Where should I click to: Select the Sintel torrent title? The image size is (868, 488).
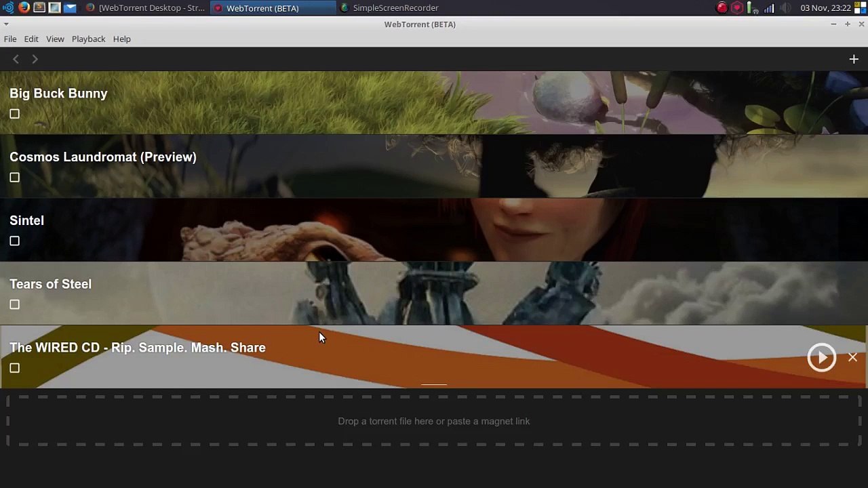coord(26,220)
